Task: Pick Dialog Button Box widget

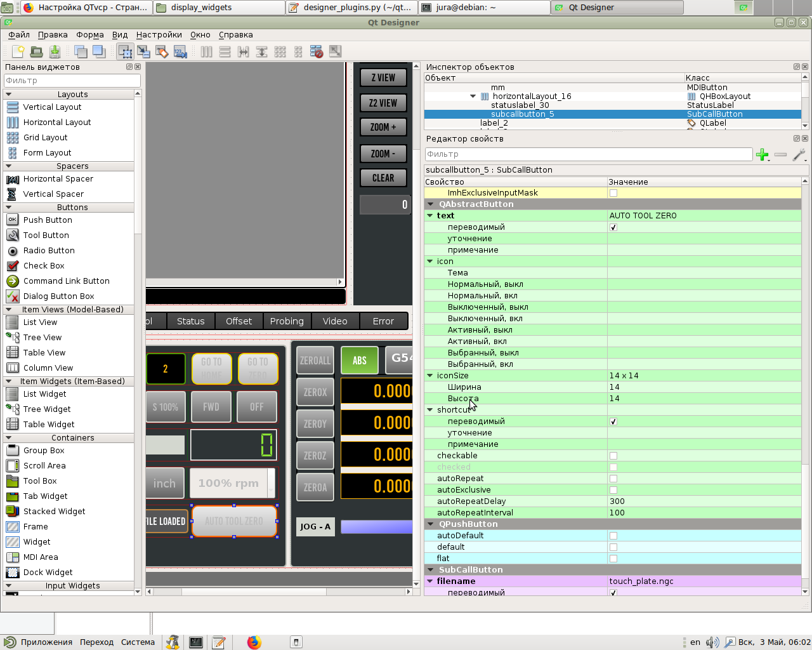Action: tap(58, 296)
